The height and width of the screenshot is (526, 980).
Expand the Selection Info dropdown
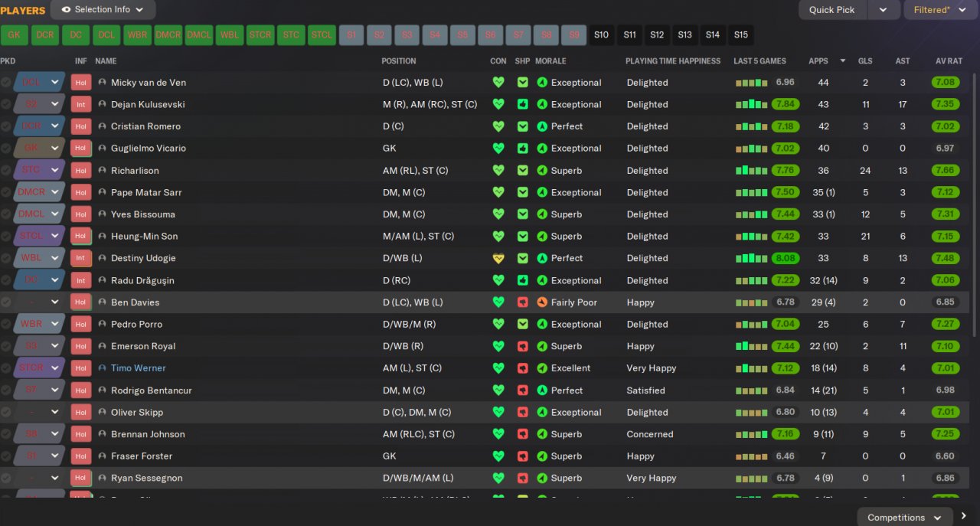[139, 10]
